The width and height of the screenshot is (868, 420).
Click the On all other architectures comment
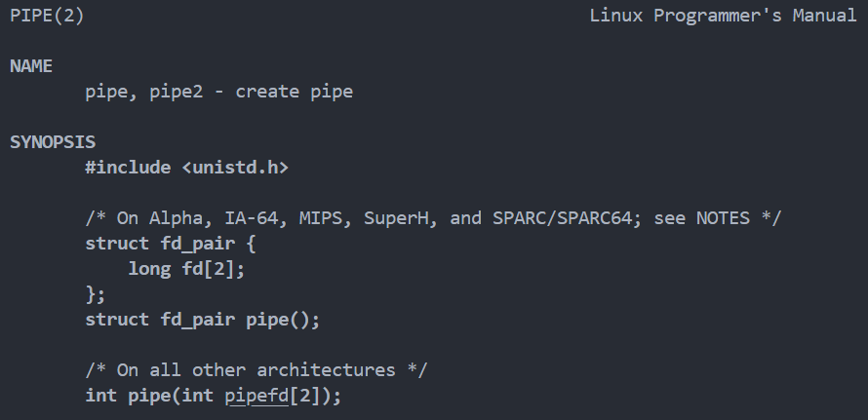tap(256, 370)
